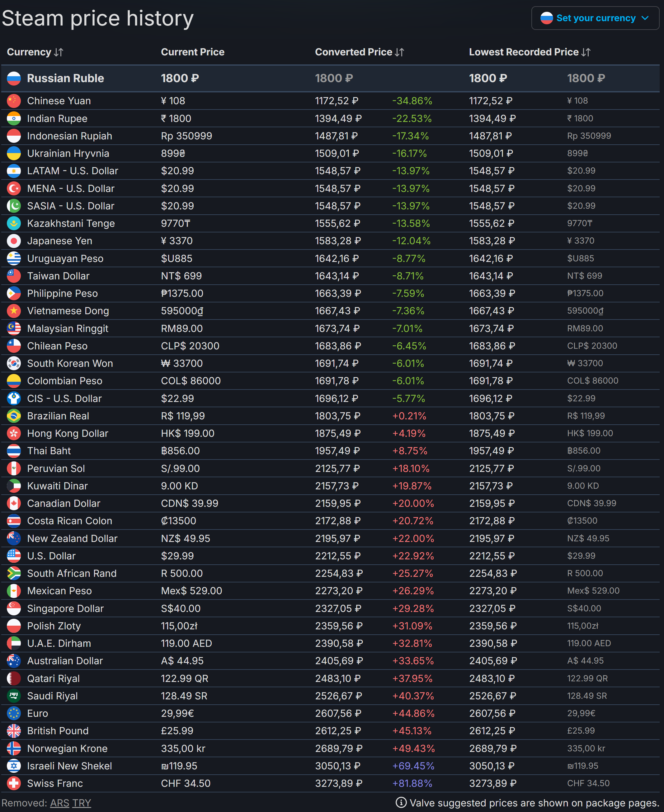Viewport: 664px width, 812px height.
Task: Select the Russian Ruble row name
Action: [x=65, y=78]
